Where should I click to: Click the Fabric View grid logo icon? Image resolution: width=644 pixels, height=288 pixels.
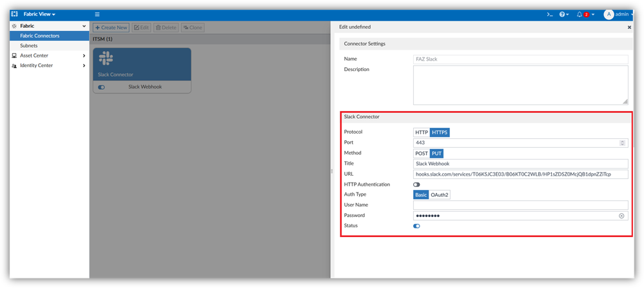[x=14, y=14]
